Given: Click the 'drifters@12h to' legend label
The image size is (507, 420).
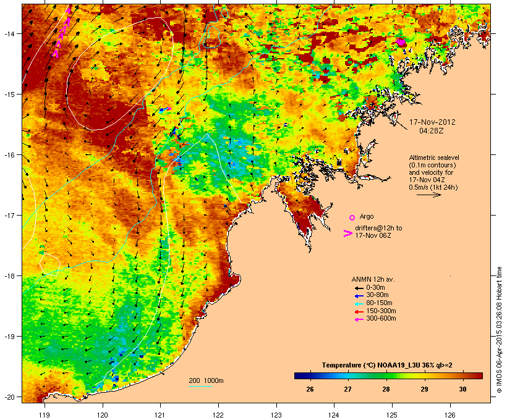Looking at the screenshot, I should click(x=378, y=228).
